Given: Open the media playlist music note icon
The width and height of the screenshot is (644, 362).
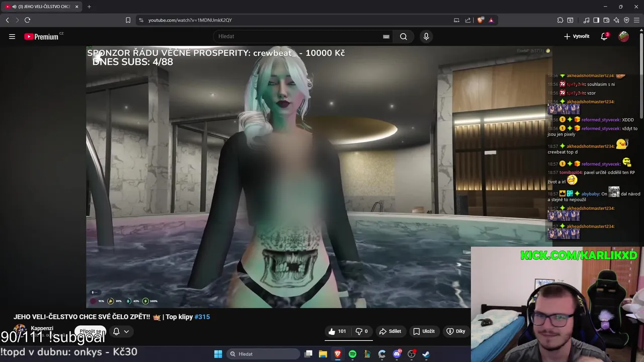Looking at the screenshot, I should 586,20.
